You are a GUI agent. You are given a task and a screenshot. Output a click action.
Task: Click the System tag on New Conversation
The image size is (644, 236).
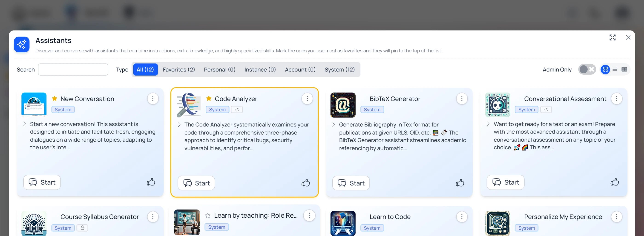pyautogui.click(x=63, y=109)
